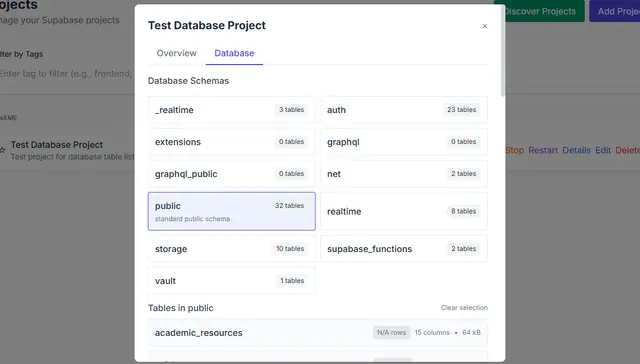Open the vault schema card
Screen dimensions: 640x364
[232, 280]
